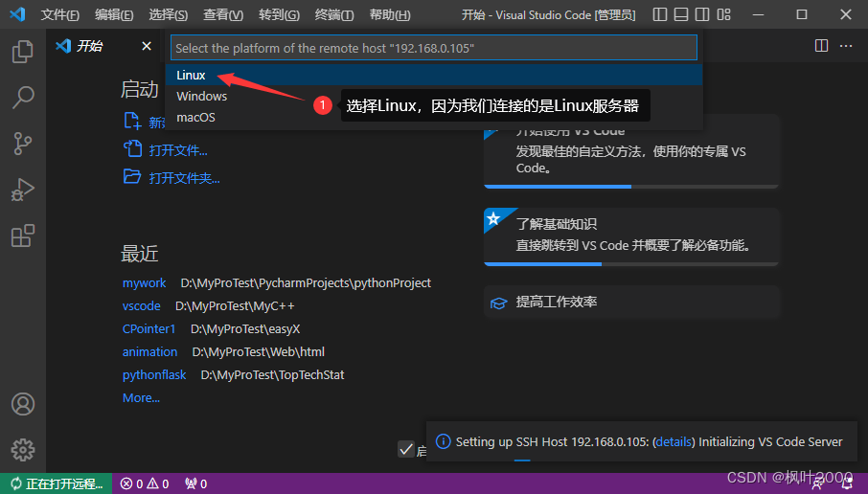868x494 pixels.
Task: Open the 终端(T) menu
Action: [x=334, y=15]
